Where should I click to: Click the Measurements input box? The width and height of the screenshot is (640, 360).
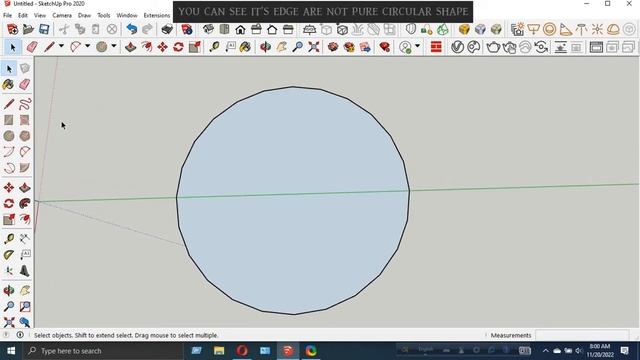click(x=582, y=335)
